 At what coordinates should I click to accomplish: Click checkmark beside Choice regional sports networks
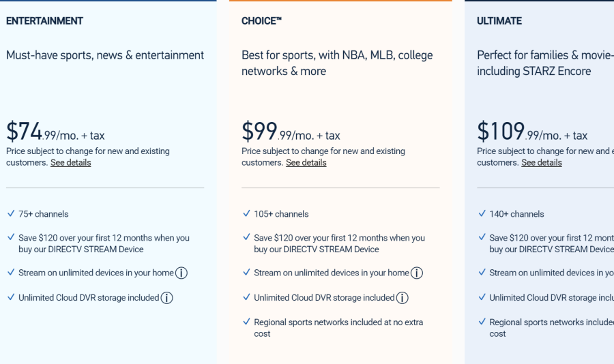pos(246,322)
